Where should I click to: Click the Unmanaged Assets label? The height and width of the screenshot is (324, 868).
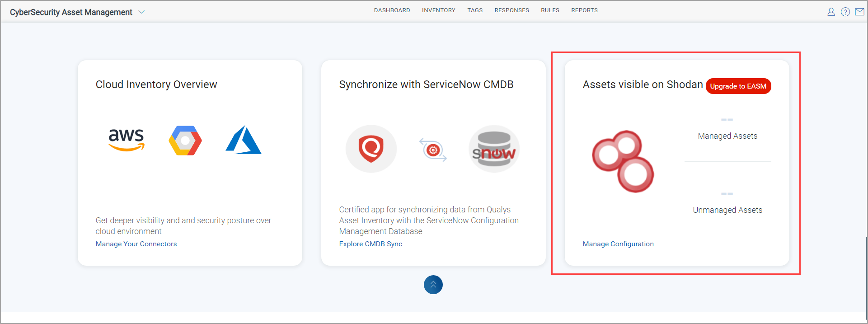(x=727, y=210)
